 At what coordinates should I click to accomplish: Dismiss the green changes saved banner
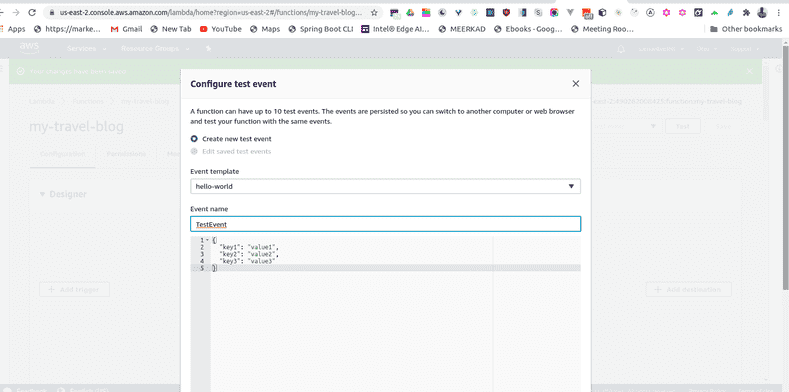(749, 71)
